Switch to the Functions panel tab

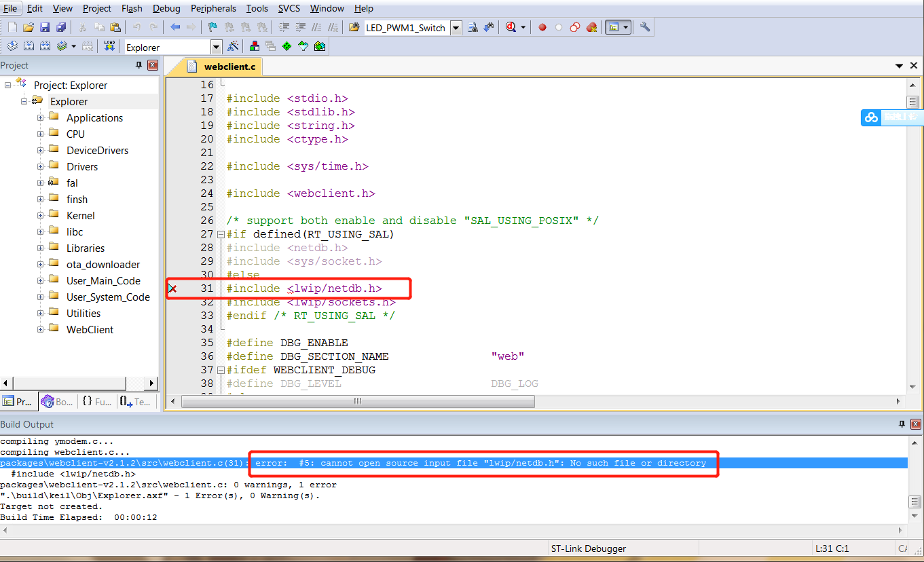[x=97, y=401]
